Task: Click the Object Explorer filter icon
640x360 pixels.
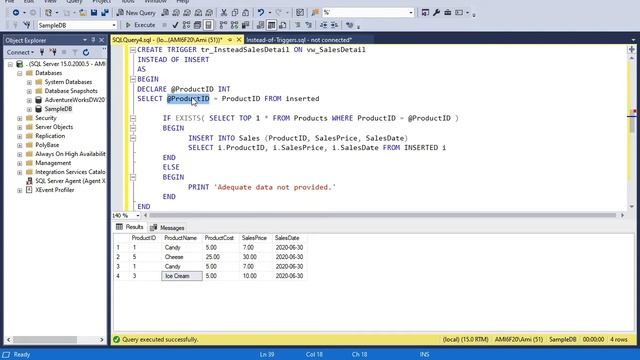Action: click(75, 52)
